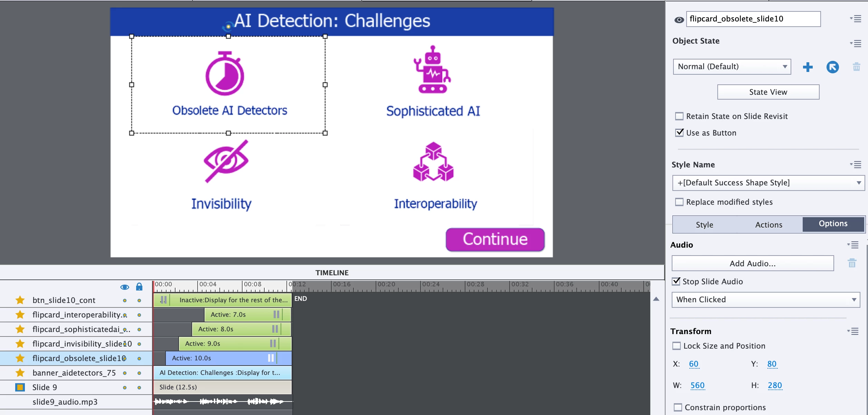
Task: Enable Retain State on Slide Revisit
Action: (x=679, y=116)
